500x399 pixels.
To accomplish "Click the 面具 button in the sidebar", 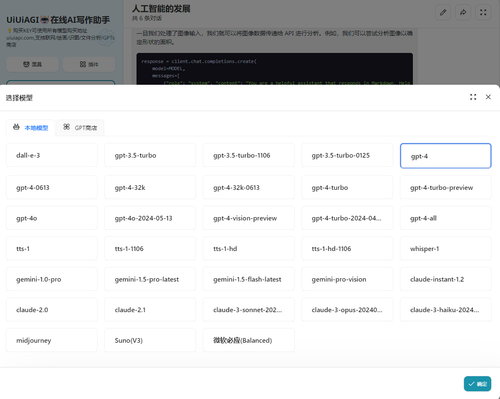I will (x=32, y=64).
